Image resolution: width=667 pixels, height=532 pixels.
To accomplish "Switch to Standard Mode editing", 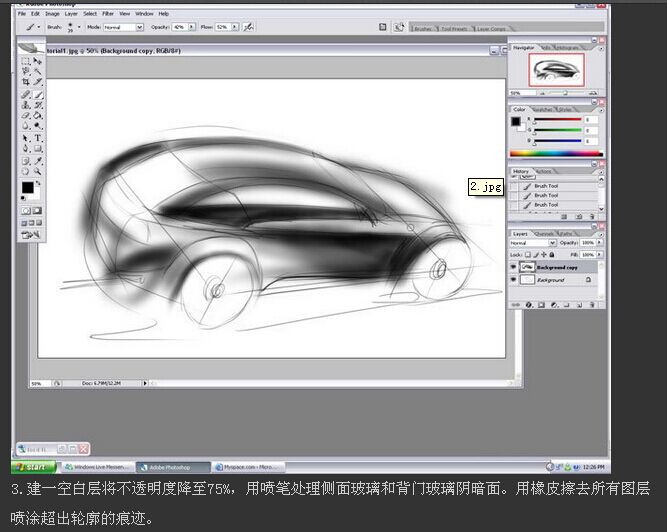I will tap(26, 211).
